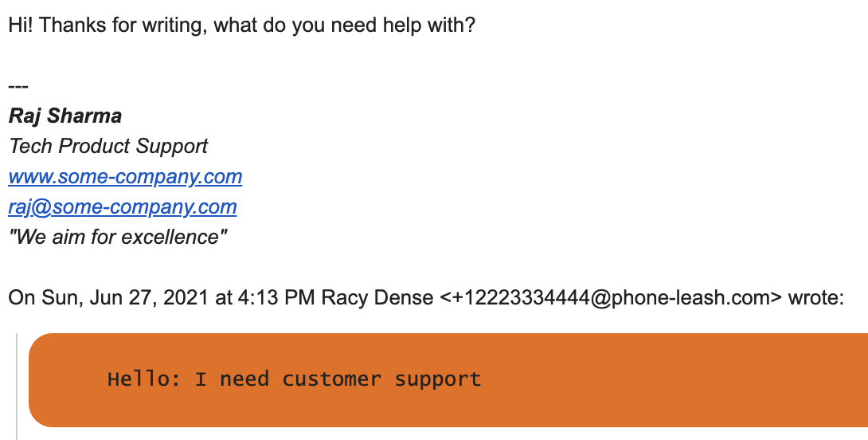Click the raj@some-company.com email link
Viewport: 868px width, 440px height.
[x=123, y=206]
